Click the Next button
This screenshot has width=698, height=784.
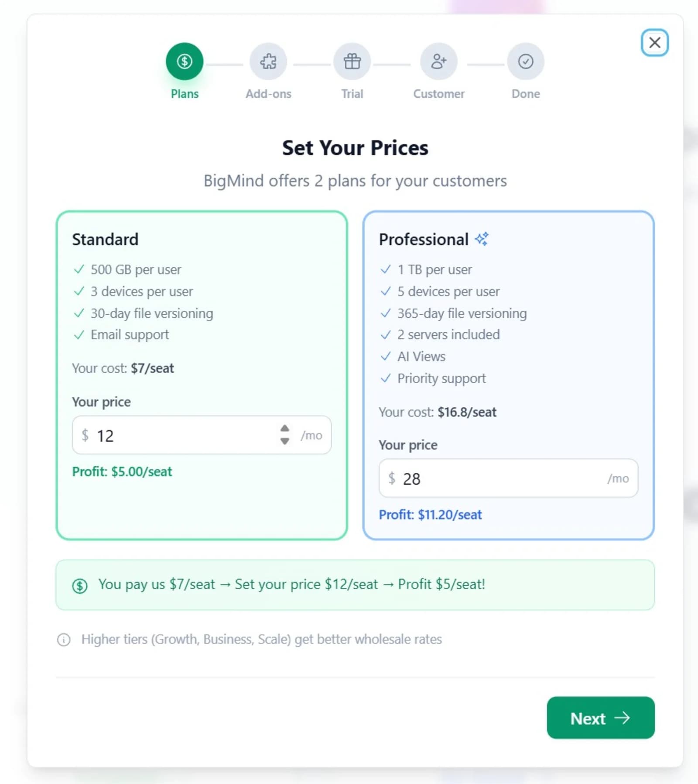click(x=600, y=718)
